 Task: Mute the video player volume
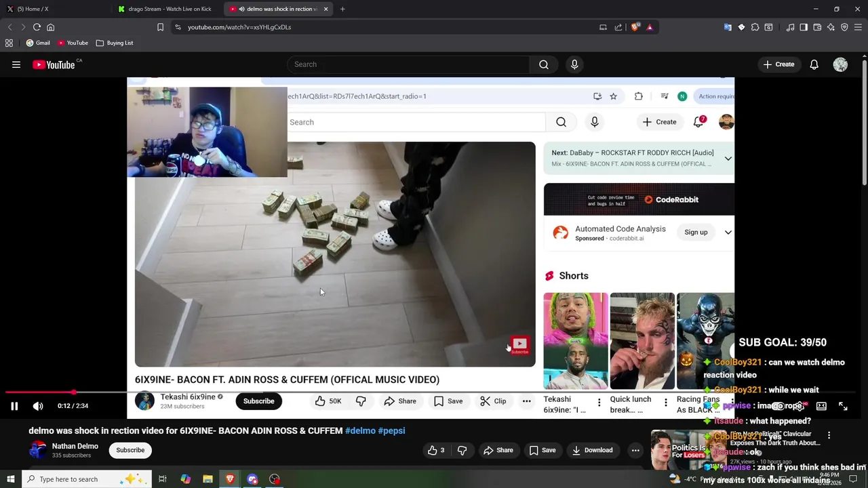[38, 406]
